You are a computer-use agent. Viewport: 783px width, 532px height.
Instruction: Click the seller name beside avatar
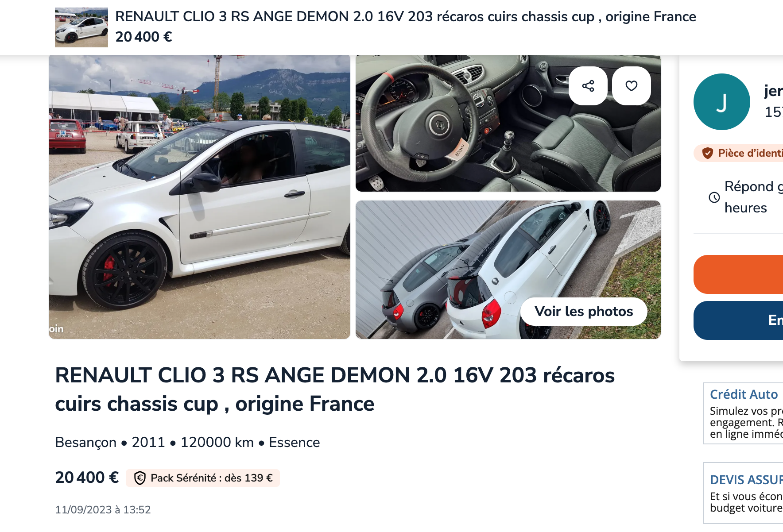coord(774,91)
